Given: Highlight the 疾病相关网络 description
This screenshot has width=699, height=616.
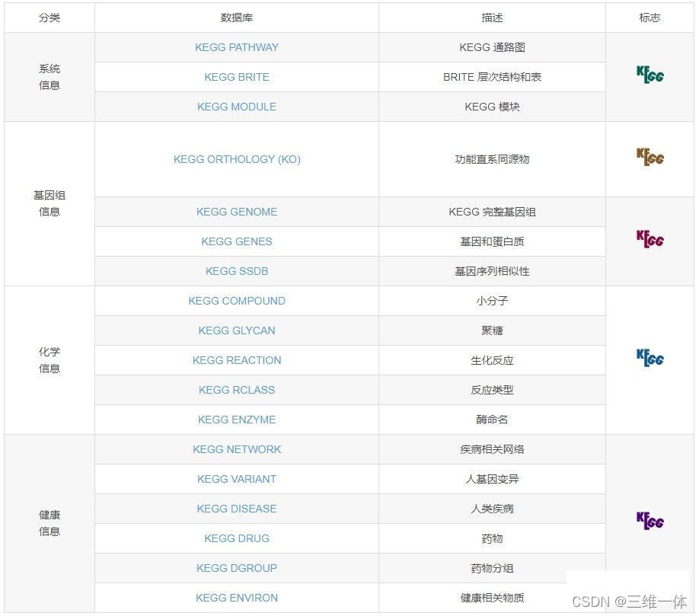Looking at the screenshot, I should [x=492, y=449].
